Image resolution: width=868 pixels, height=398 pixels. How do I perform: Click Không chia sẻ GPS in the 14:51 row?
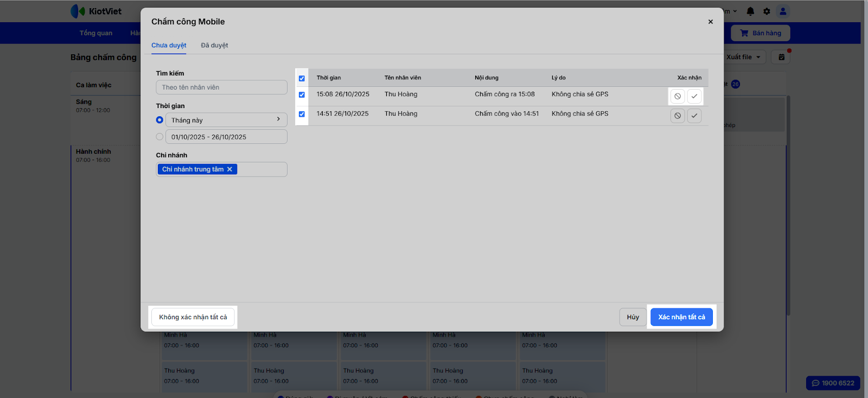[580, 114]
